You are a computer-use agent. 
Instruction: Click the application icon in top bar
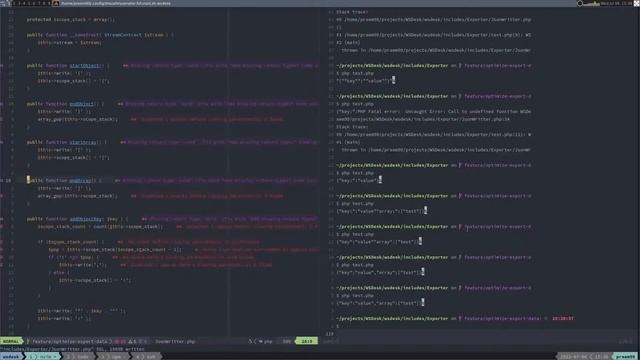[x=56, y=3]
